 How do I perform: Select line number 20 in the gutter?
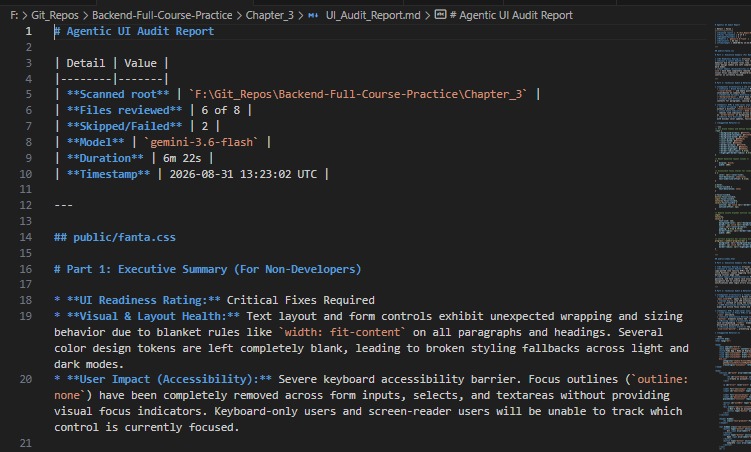point(26,380)
